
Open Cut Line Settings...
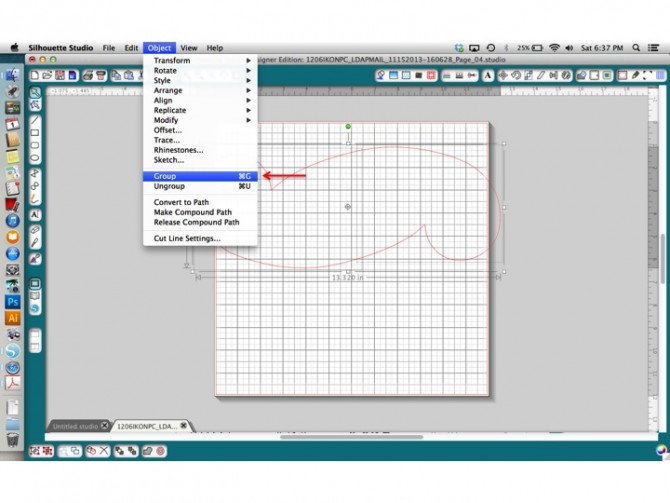(200, 238)
